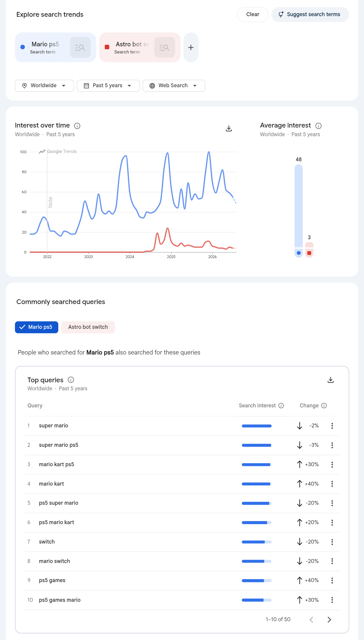
Task: Download the Interest over time chart
Action: 229,128
